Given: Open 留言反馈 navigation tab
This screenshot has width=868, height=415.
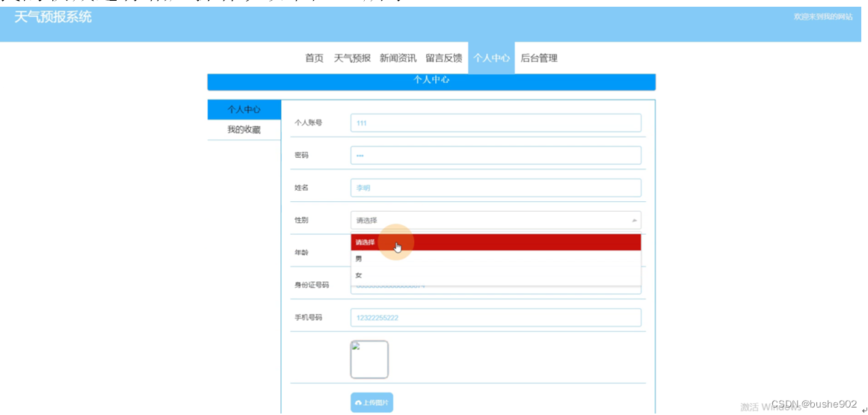Looking at the screenshot, I should (x=444, y=58).
